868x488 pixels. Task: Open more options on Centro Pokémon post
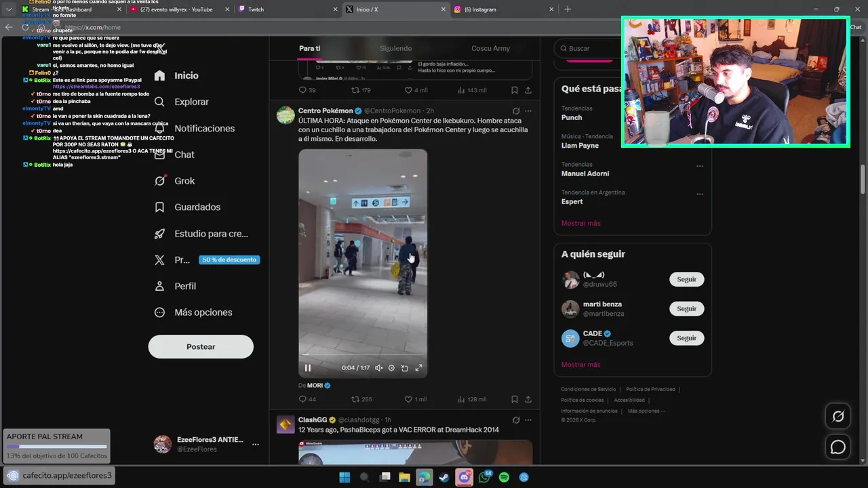tap(528, 110)
